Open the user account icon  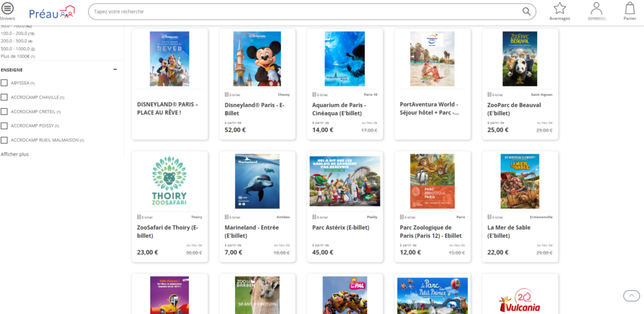pyautogui.click(x=596, y=8)
